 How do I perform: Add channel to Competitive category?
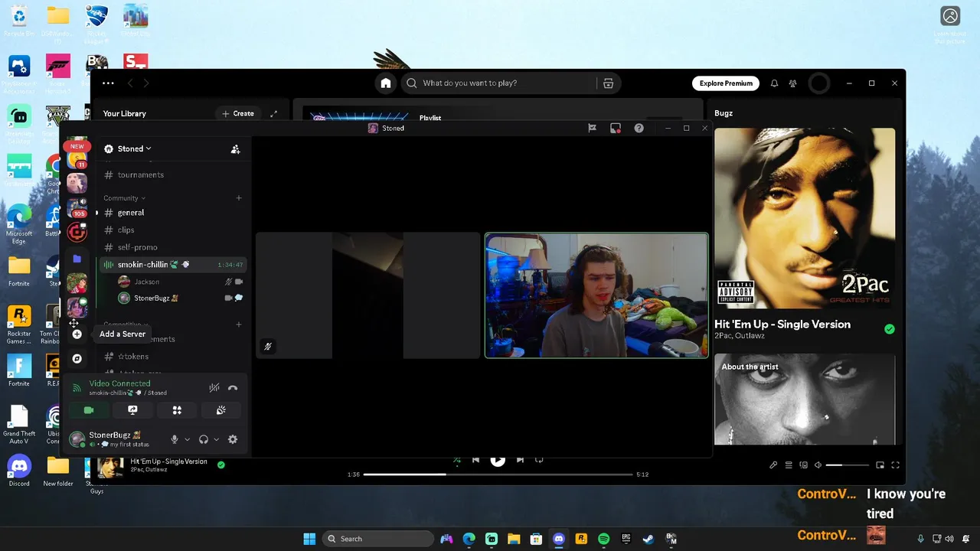point(239,324)
